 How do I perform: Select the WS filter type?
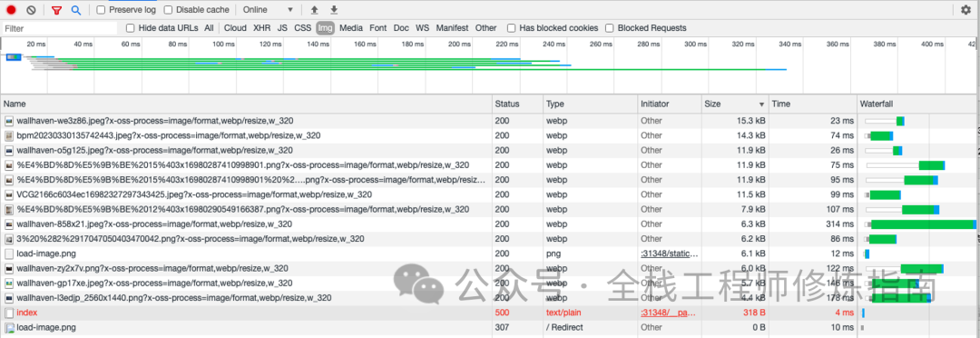[423, 28]
